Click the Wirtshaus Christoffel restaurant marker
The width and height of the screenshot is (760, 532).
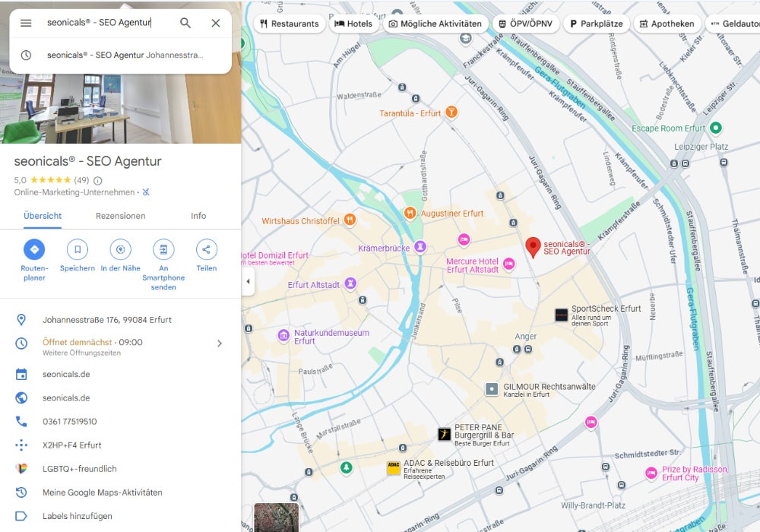350,220
